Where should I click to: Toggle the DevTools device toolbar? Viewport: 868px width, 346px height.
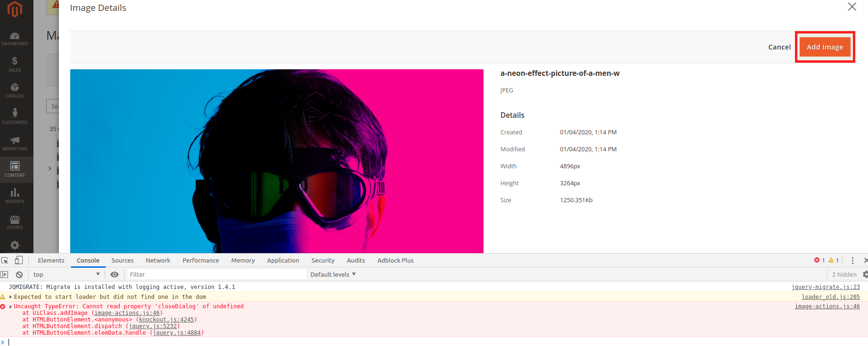click(19, 260)
